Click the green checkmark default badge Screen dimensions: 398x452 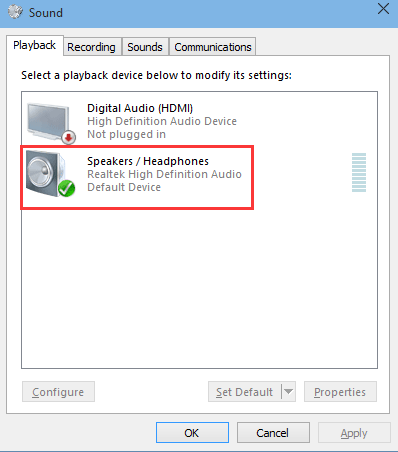tap(66, 188)
